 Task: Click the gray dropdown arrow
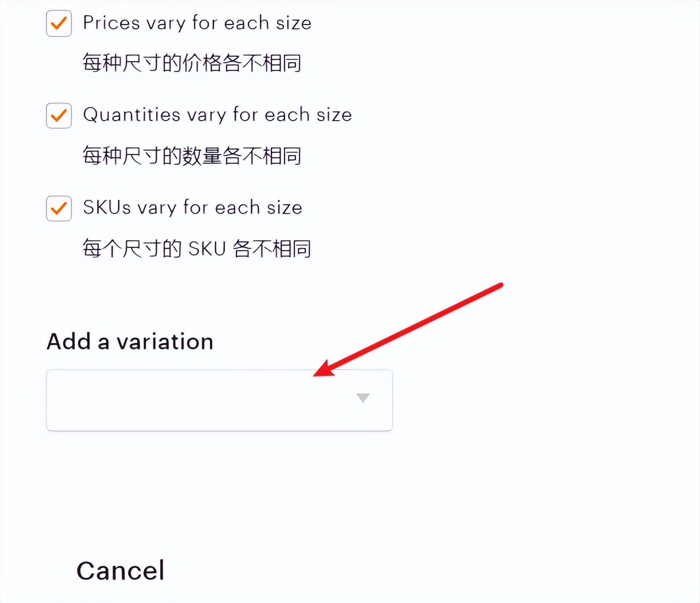click(363, 399)
